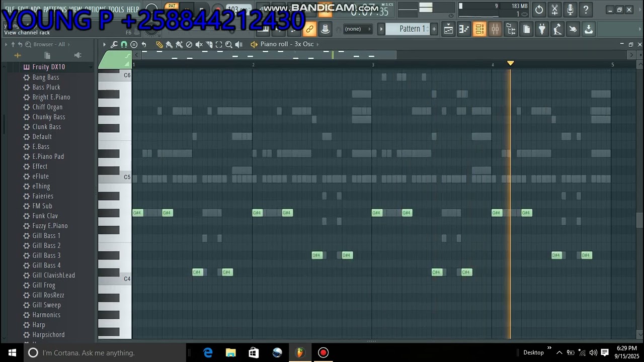Click the arrow left of Pattern 1
The image size is (644, 362).
click(381, 29)
